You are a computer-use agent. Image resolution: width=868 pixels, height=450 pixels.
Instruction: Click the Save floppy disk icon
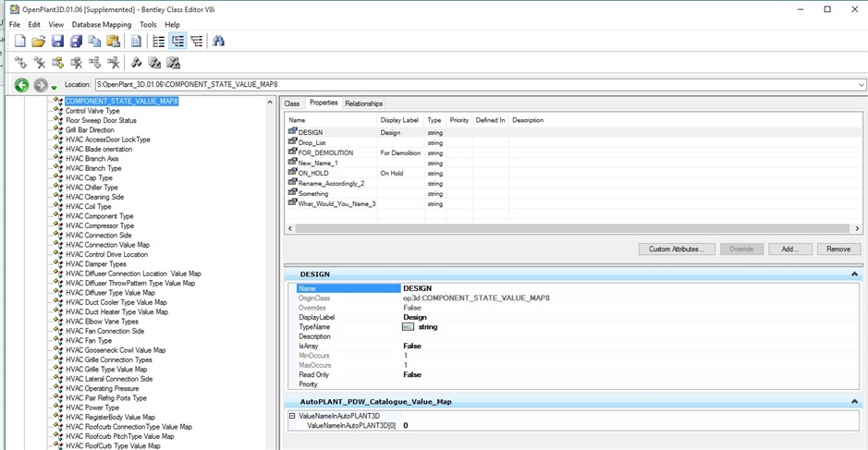point(57,41)
